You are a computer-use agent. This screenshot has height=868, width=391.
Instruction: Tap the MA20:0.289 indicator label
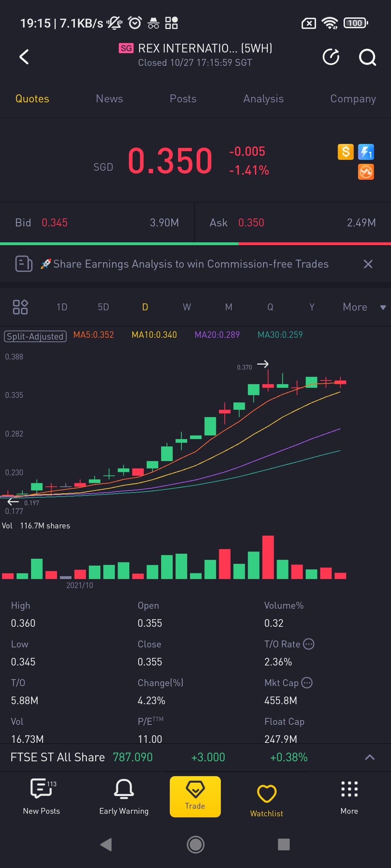pos(217,335)
